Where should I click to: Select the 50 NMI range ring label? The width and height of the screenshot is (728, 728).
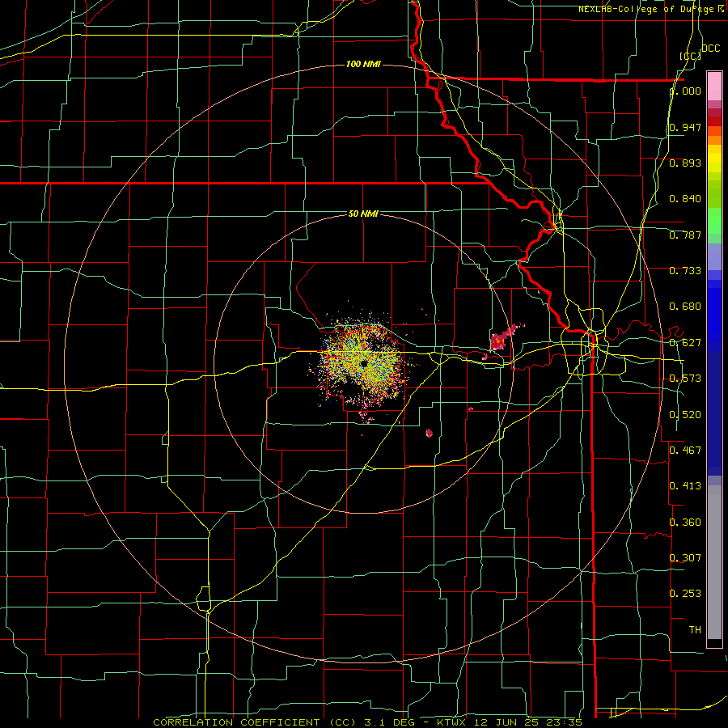point(363,214)
